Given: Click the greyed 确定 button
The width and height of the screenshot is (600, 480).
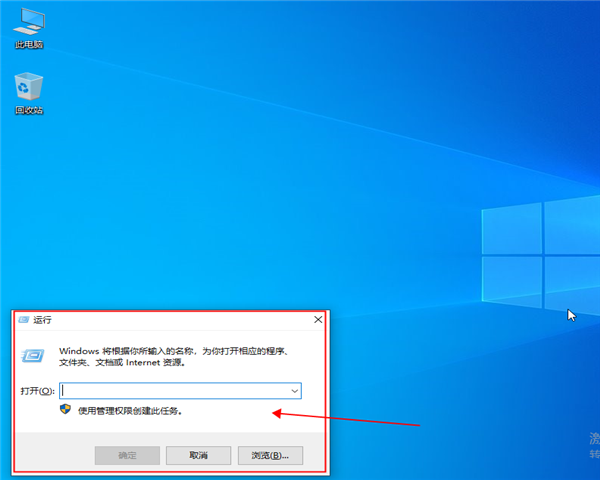Looking at the screenshot, I should click(x=127, y=455).
